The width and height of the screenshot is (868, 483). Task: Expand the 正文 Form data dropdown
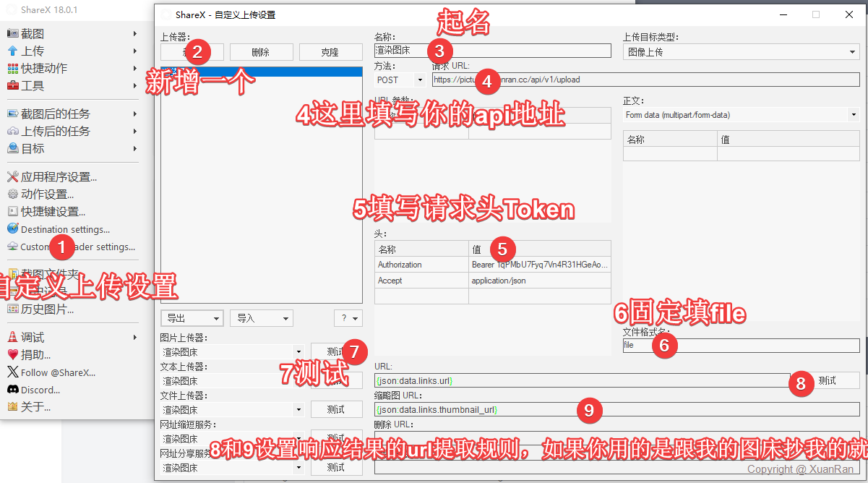[x=741, y=115]
